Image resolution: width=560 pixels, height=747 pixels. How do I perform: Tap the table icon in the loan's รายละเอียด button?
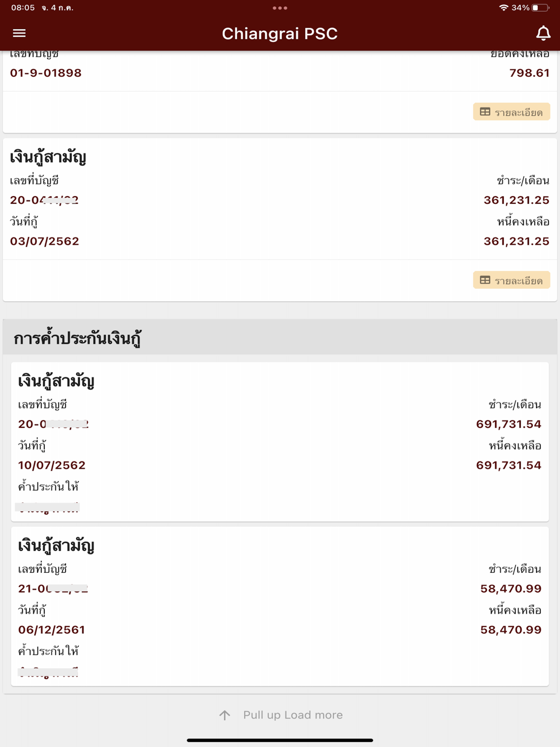tap(485, 280)
